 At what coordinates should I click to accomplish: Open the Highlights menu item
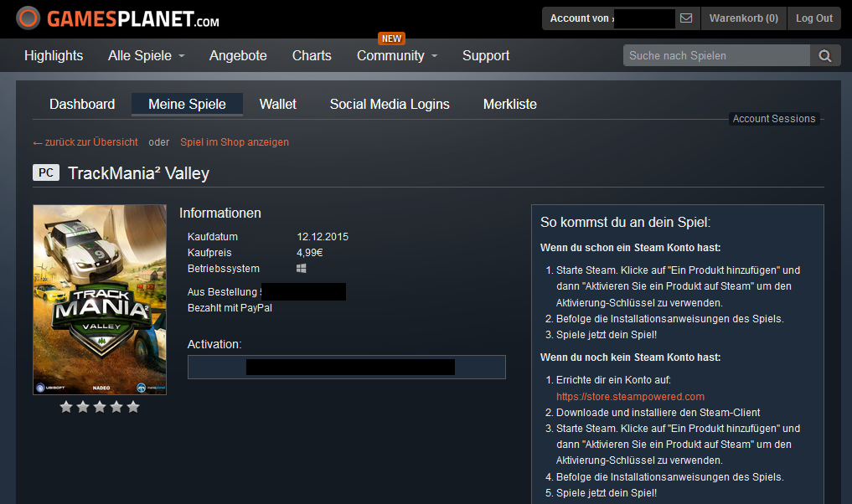pos(54,56)
